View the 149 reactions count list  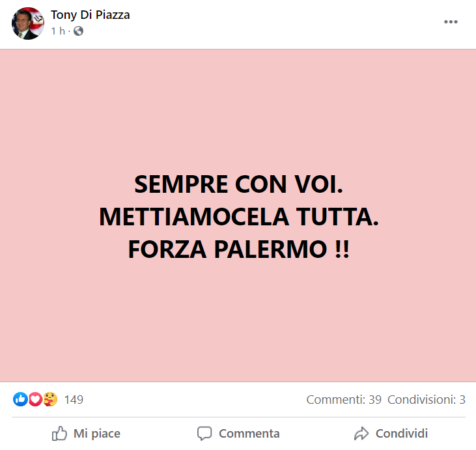pos(74,399)
